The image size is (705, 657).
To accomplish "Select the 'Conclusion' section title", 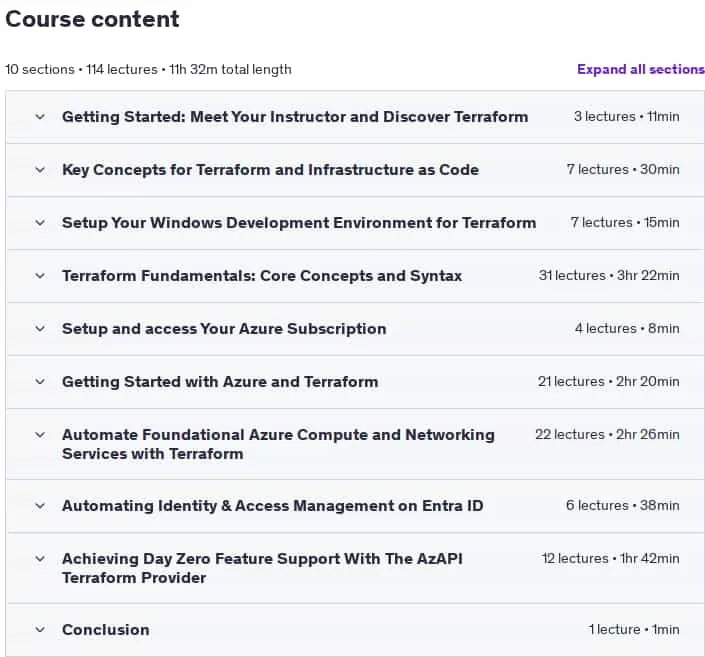I will (x=106, y=630).
